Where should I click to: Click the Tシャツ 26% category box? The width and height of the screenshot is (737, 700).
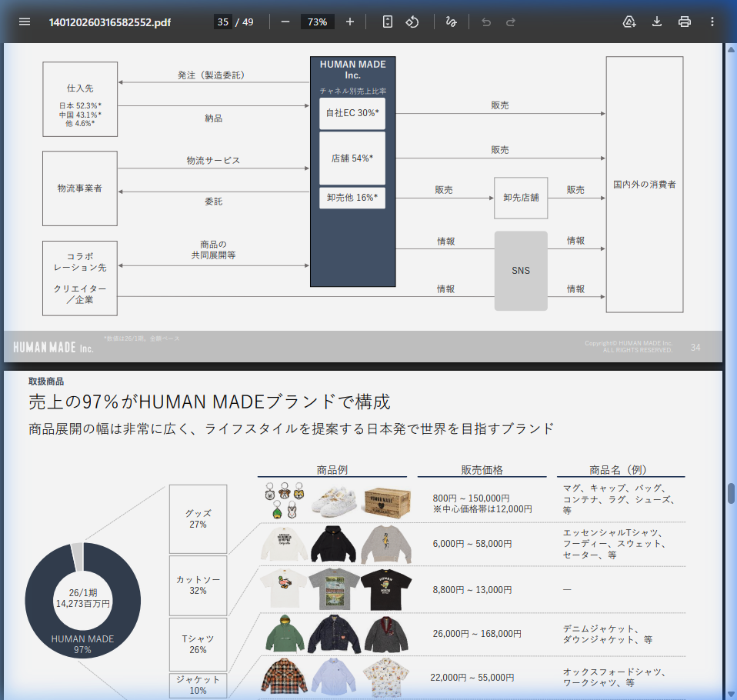click(198, 645)
